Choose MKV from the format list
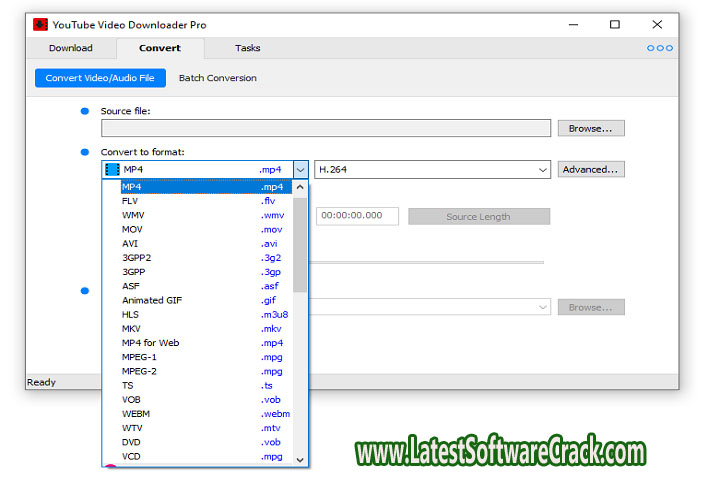The width and height of the screenshot is (720, 480). pyautogui.click(x=132, y=328)
